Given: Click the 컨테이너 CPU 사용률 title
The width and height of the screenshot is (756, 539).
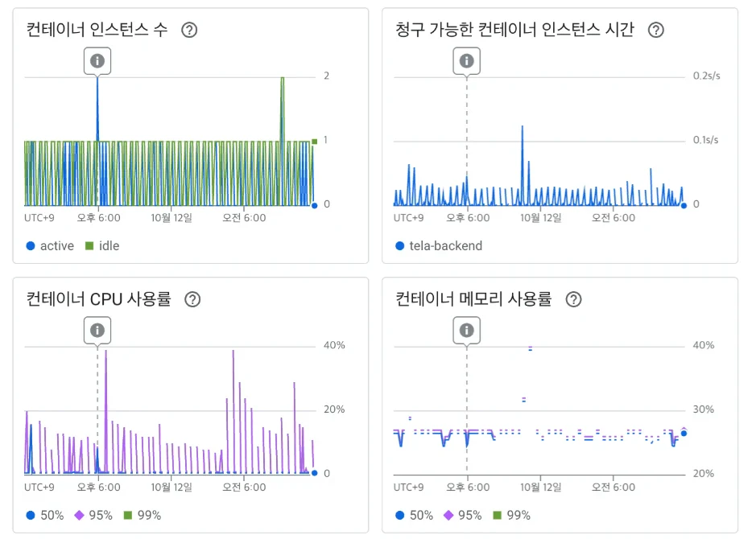Looking at the screenshot, I should [98, 299].
